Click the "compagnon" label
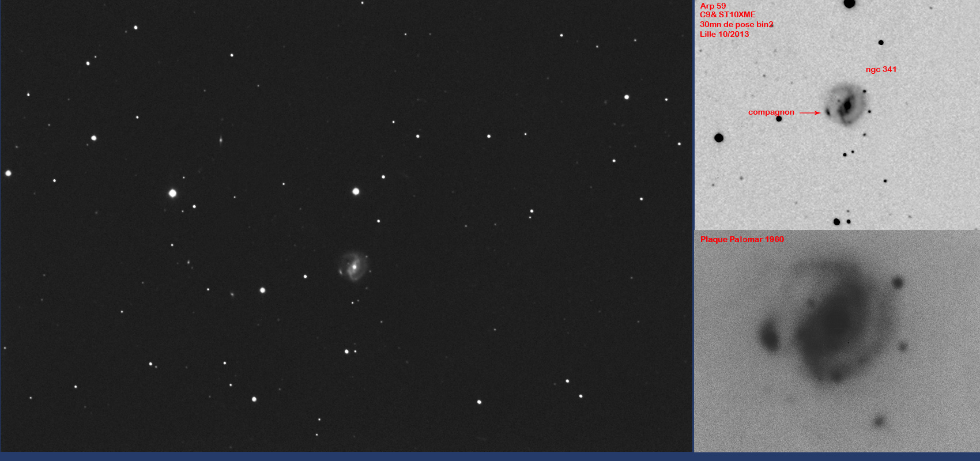This screenshot has width=980, height=461. point(771,112)
